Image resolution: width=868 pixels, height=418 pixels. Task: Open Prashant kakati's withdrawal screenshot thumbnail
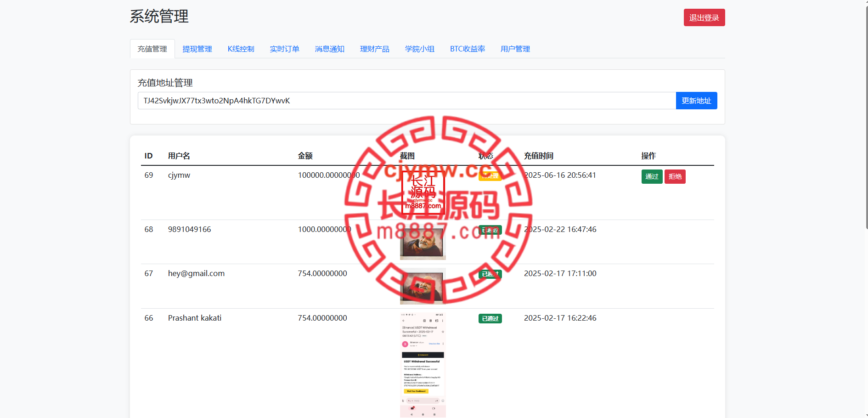click(x=423, y=365)
